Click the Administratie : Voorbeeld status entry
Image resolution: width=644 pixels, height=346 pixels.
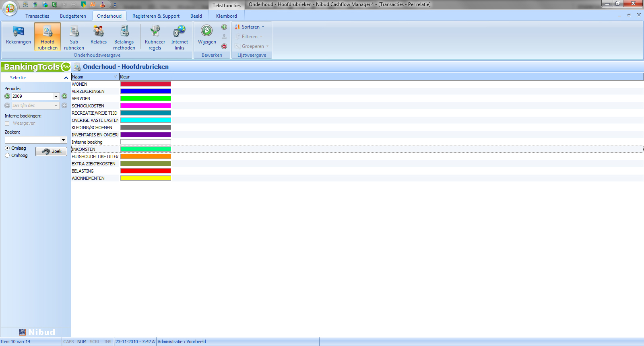coord(182,342)
